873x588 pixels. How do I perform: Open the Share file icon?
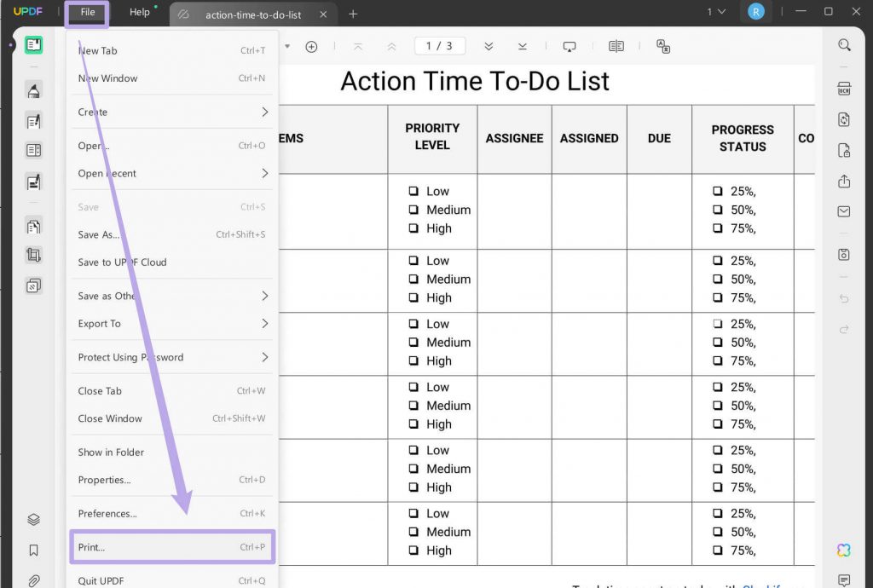(x=844, y=182)
